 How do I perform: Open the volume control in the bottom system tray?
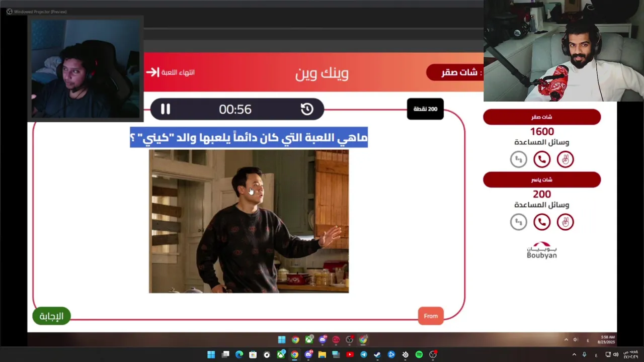[615, 354]
